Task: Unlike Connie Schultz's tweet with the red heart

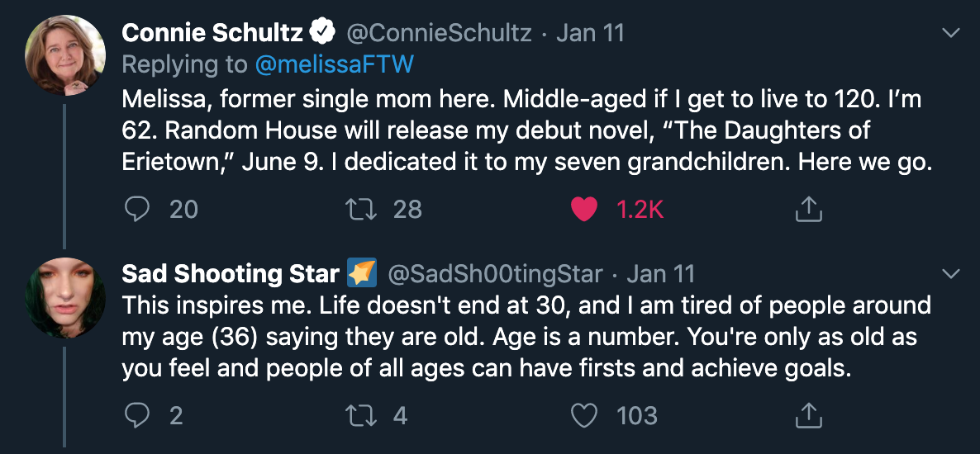Action: (584, 210)
